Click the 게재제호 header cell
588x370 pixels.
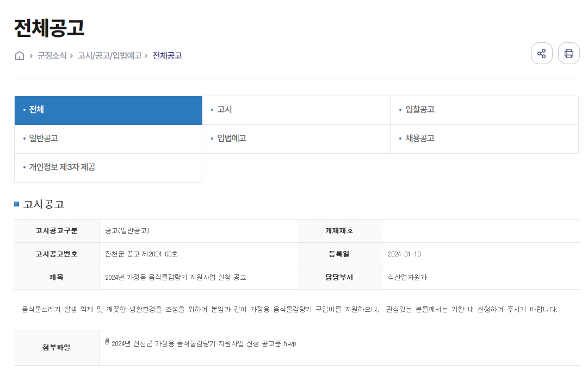click(339, 231)
